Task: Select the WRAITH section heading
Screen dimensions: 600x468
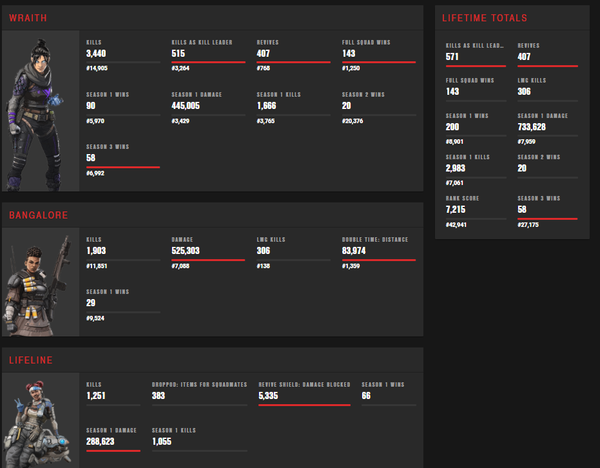Action: pyautogui.click(x=28, y=18)
